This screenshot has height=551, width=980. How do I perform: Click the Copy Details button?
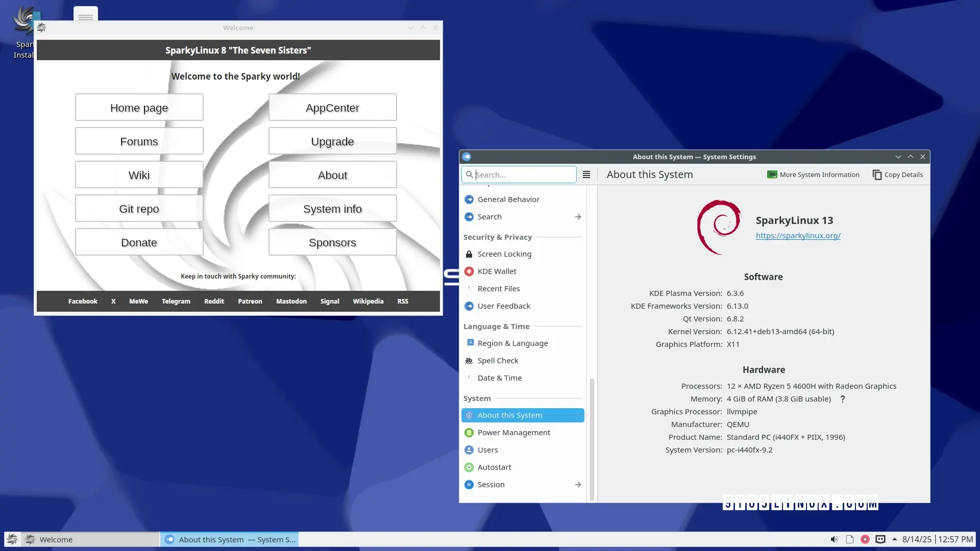click(898, 174)
